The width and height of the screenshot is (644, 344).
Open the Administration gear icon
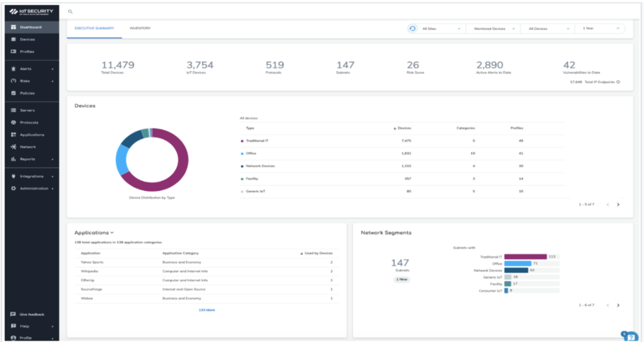[13, 188]
